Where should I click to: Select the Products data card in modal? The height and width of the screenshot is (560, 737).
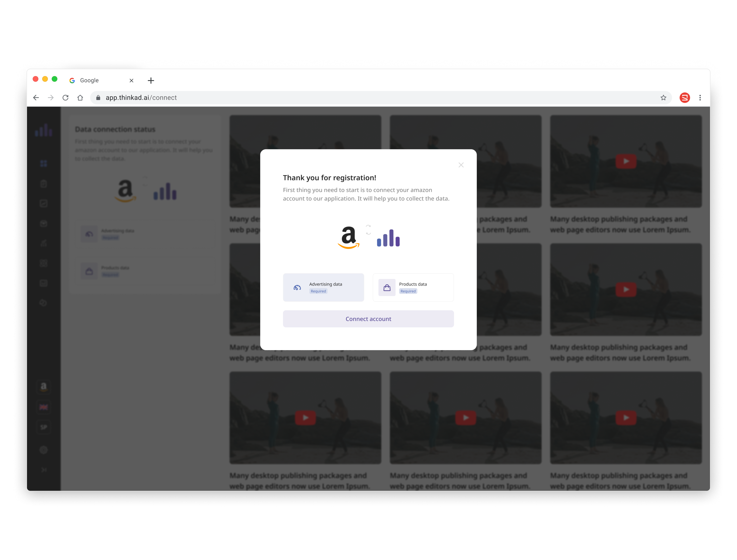(413, 287)
